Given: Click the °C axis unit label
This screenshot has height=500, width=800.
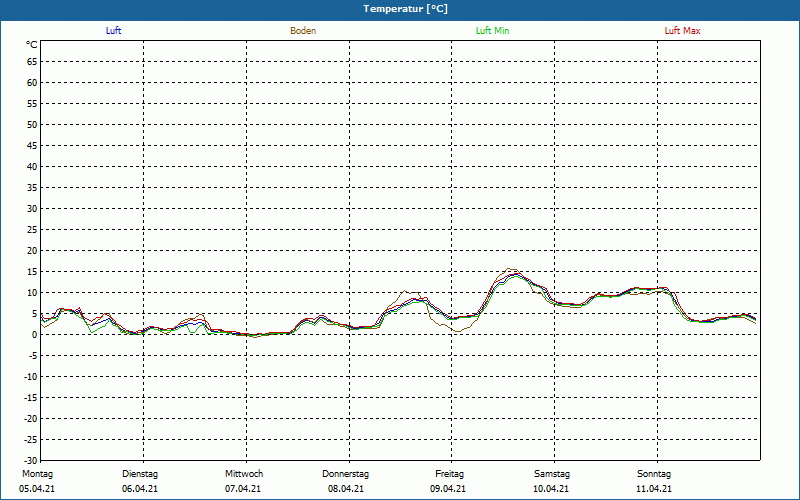Looking at the screenshot, I should point(32,45).
